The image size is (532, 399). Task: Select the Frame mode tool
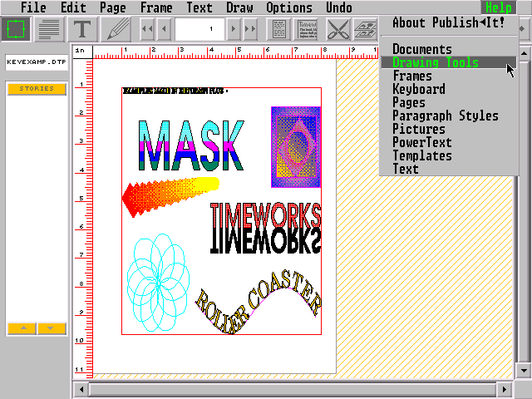16,29
